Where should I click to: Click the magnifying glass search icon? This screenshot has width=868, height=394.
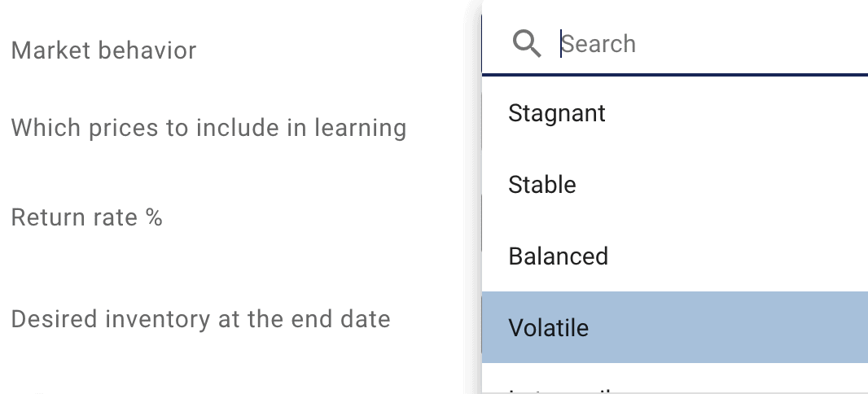coord(527,44)
